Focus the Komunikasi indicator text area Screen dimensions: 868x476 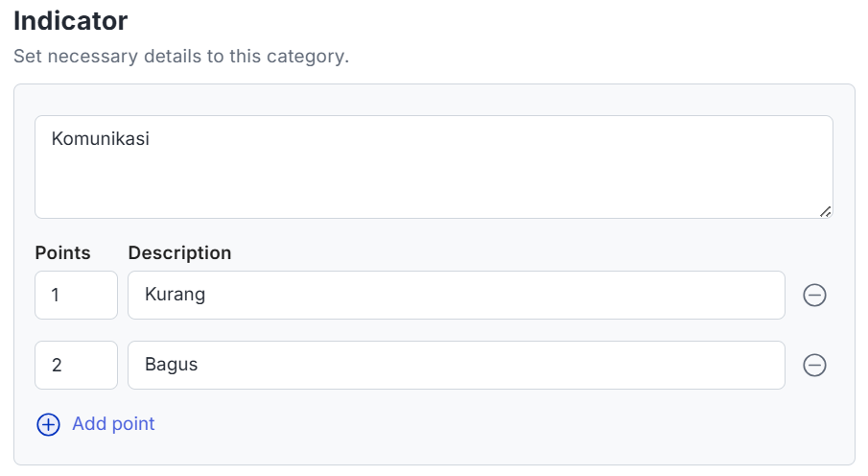click(434, 167)
